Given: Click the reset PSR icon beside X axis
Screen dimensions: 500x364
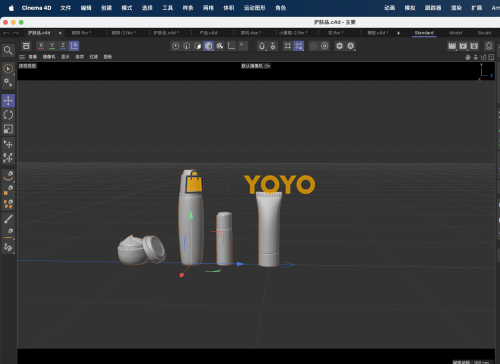Looking at the screenshot, I should pos(26,46).
